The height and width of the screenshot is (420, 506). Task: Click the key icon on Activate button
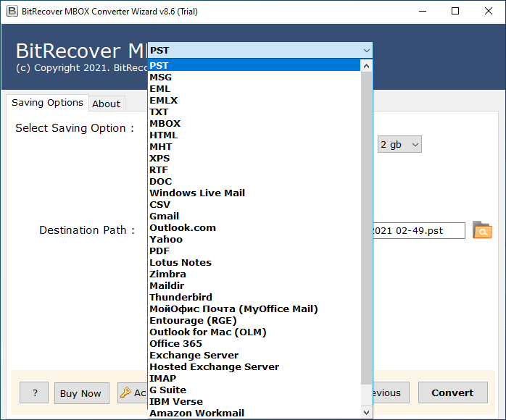pos(125,392)
